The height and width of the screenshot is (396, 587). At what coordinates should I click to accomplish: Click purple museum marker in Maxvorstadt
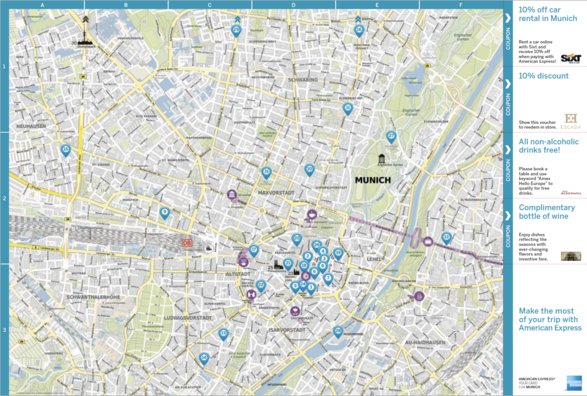(x=232, y=195)
